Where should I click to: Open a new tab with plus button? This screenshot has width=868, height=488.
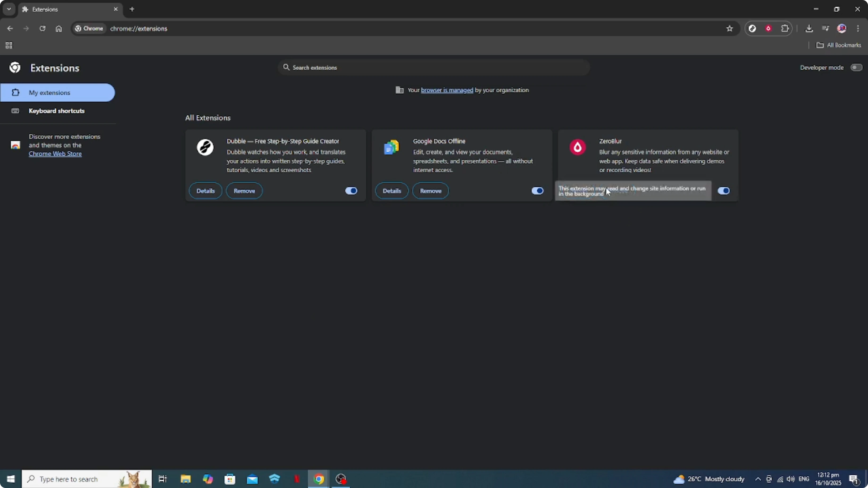click(132, 9)
